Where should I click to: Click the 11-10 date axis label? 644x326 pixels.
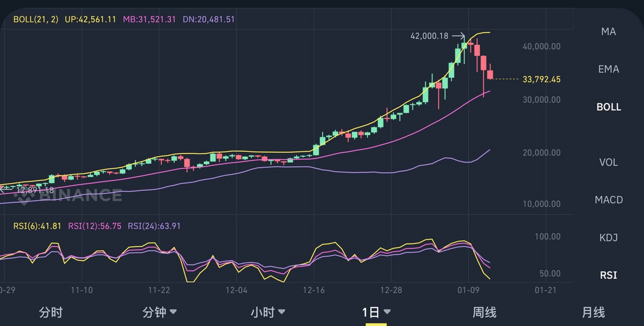(x=82, y=290)
